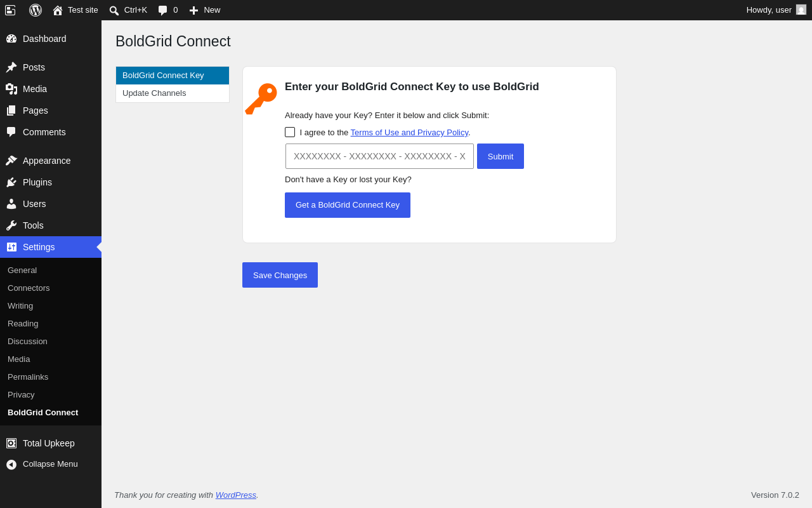The image size is (812, 508).
Task: Open Permalinks settings submenu
Action: (28, 377)
